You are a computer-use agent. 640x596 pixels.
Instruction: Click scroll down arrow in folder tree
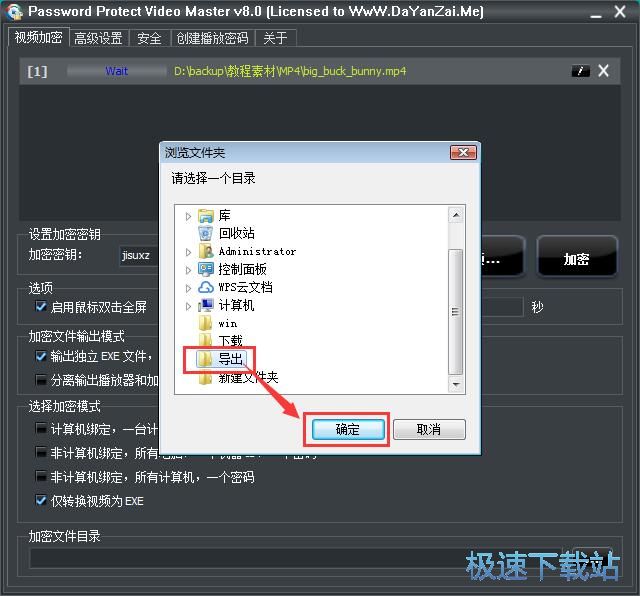456,384
